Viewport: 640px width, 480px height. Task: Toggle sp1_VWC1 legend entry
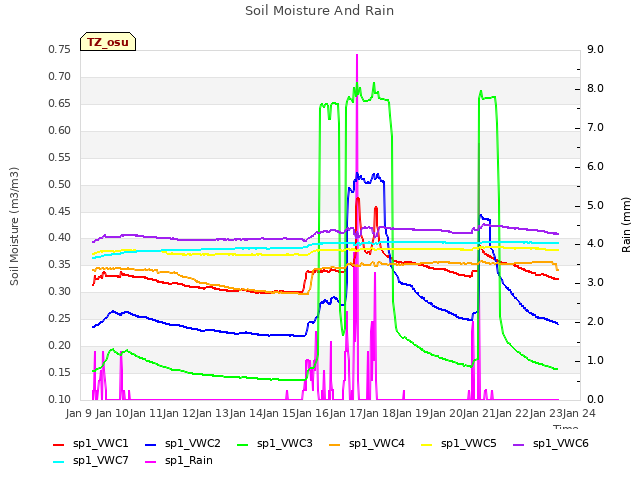[x=91, y=444]
